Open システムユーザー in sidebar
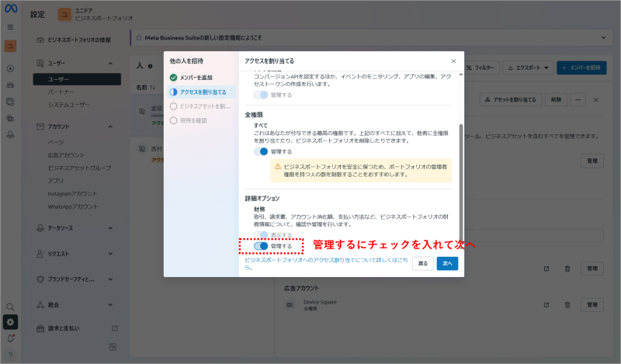Screen dimensions: 621x364 pos(68,105)
